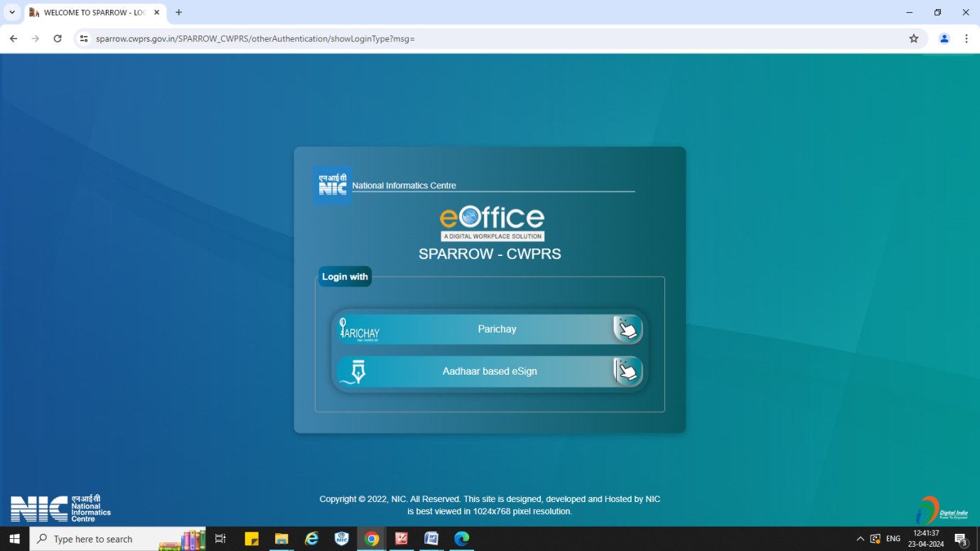The image size is (980, 551).
Task: Open the notification center
Action: pos(961,539)
